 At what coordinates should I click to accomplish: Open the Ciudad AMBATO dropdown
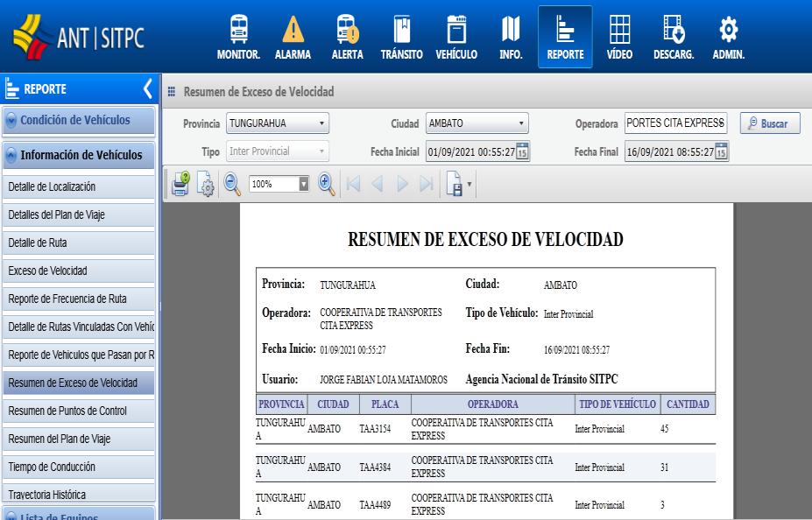click(x=477, y=123)
